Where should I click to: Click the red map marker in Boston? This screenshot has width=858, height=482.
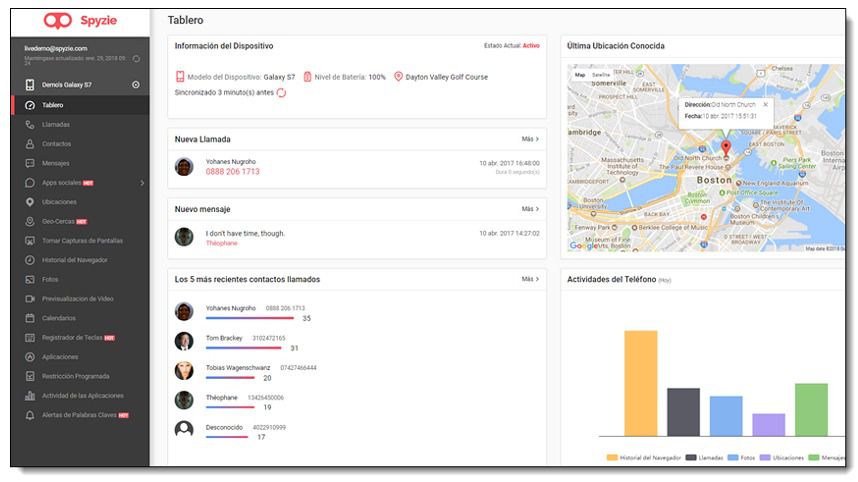(x=726, y=147)
